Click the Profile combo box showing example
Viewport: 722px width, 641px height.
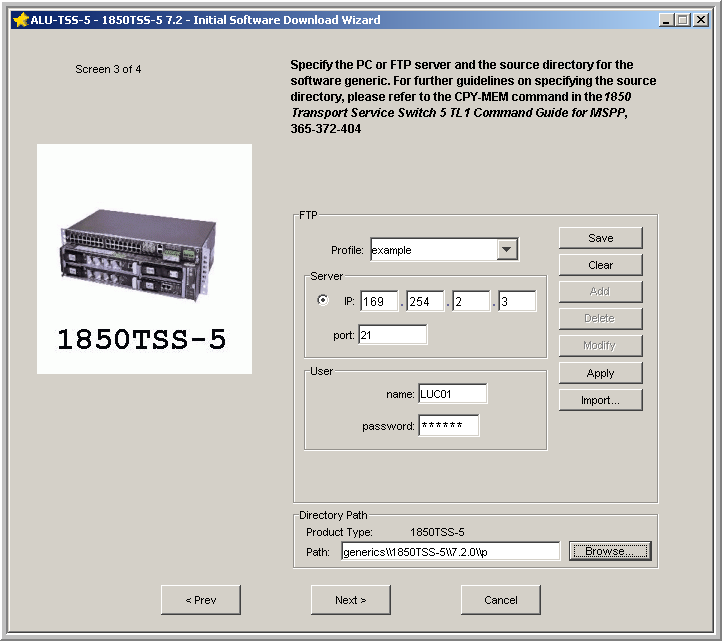point(444,250)
